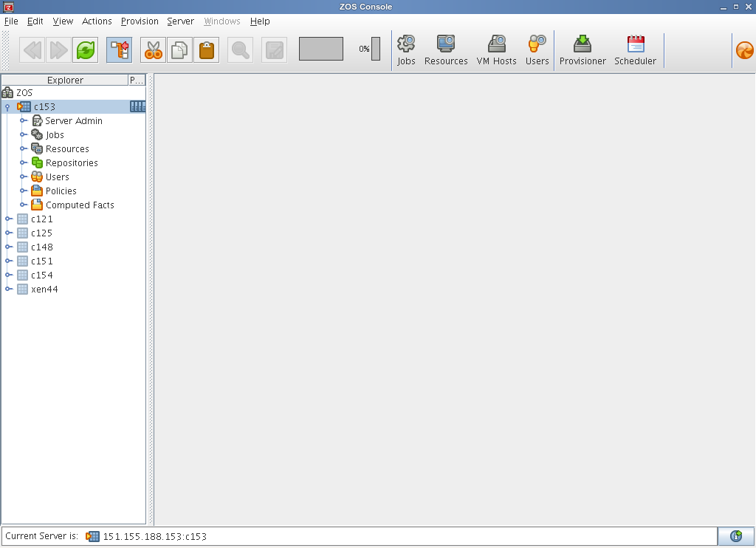This screenshot has width=756, height=548.
Task: Open the VM Hosts toolbar icon
Action: [x=497, y=50]
